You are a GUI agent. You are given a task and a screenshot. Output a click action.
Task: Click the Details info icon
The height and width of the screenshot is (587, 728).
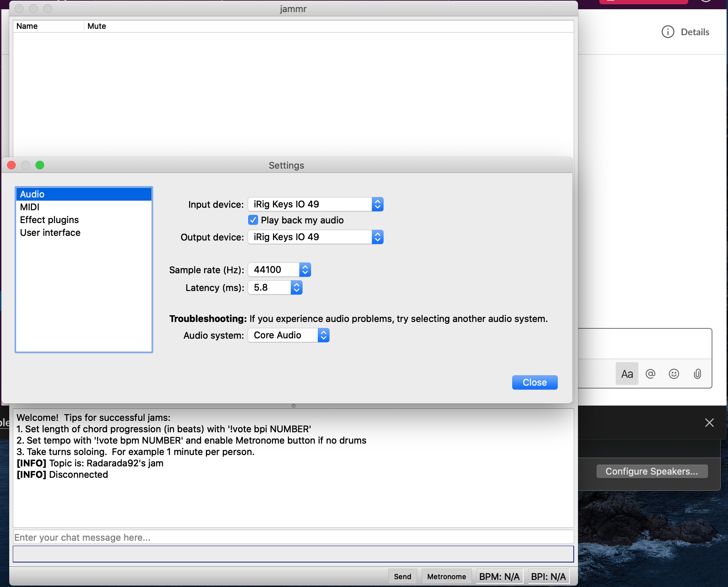pyautogui.click(x=668, y=32)
